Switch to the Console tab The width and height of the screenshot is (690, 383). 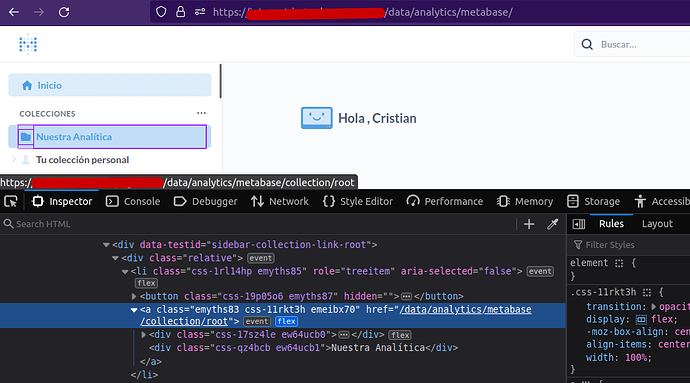click(x=133, y=202)
